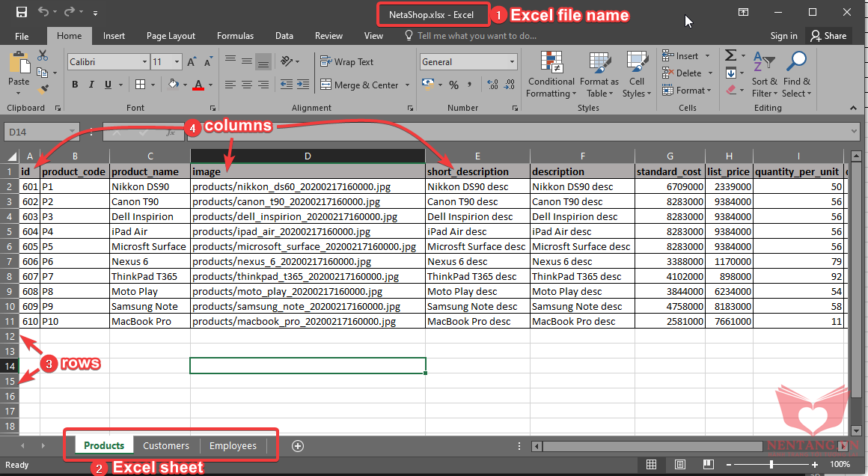Toggle Wrap Text option
The image size is (868, 476).
[346, 62]
